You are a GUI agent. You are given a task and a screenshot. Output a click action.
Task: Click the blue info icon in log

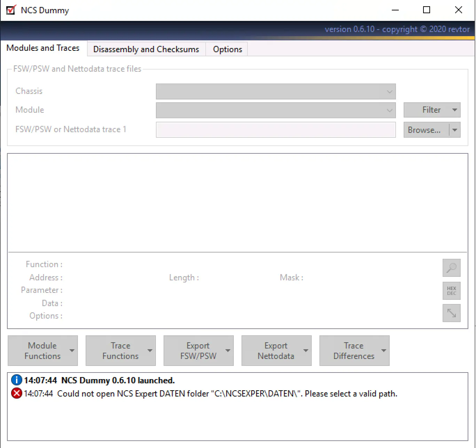pyautogui.click(x=16, y=380)
